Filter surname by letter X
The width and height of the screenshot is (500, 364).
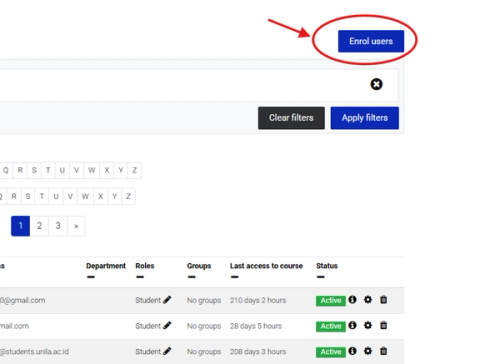[100, 196]
